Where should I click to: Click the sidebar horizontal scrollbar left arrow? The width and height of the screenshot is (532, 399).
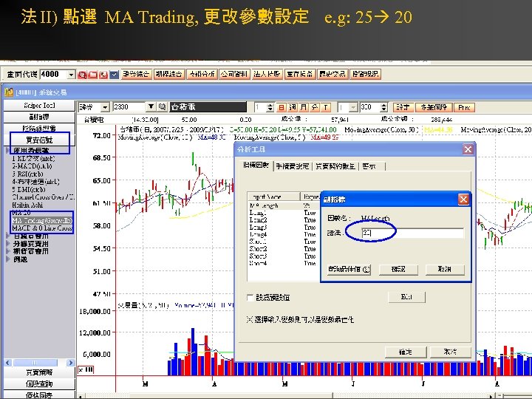click(8, 363)
